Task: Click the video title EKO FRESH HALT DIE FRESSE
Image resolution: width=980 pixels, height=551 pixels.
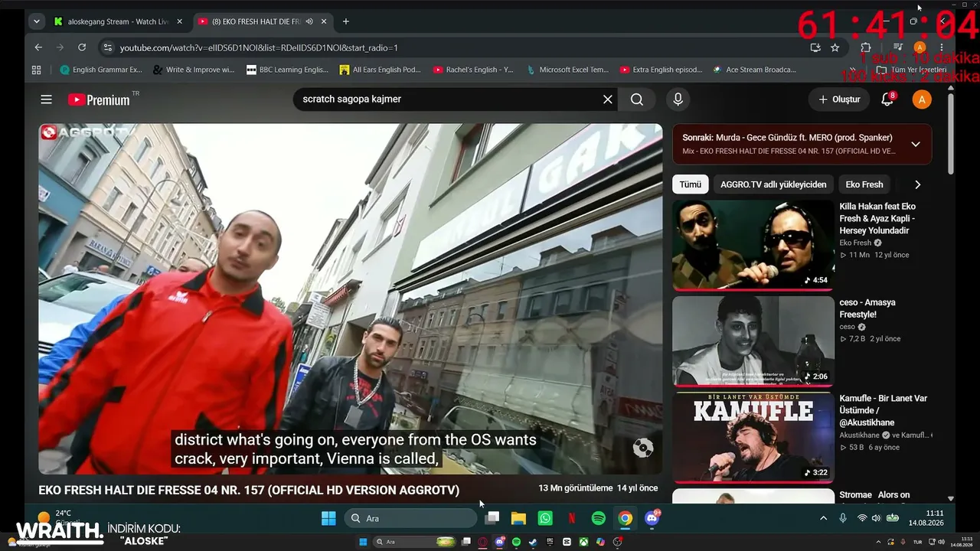Action: click(x=249, y=491)
